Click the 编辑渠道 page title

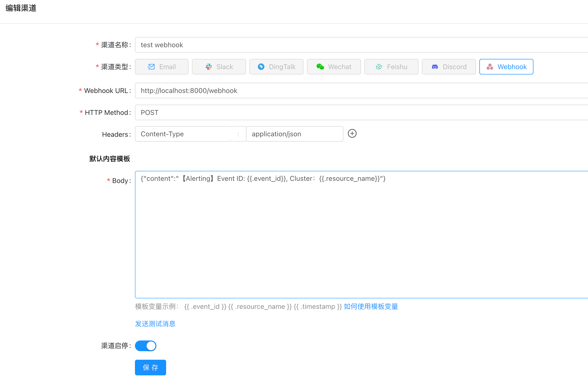coord(21,8)
